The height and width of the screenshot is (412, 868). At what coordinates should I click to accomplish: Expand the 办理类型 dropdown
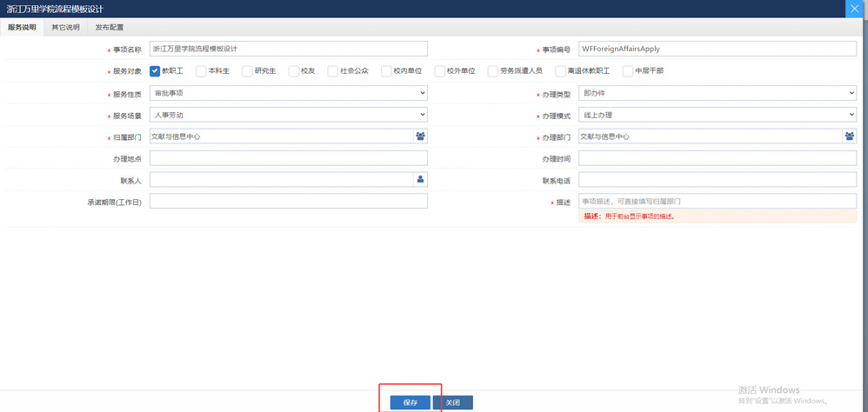tap(717, 93)
